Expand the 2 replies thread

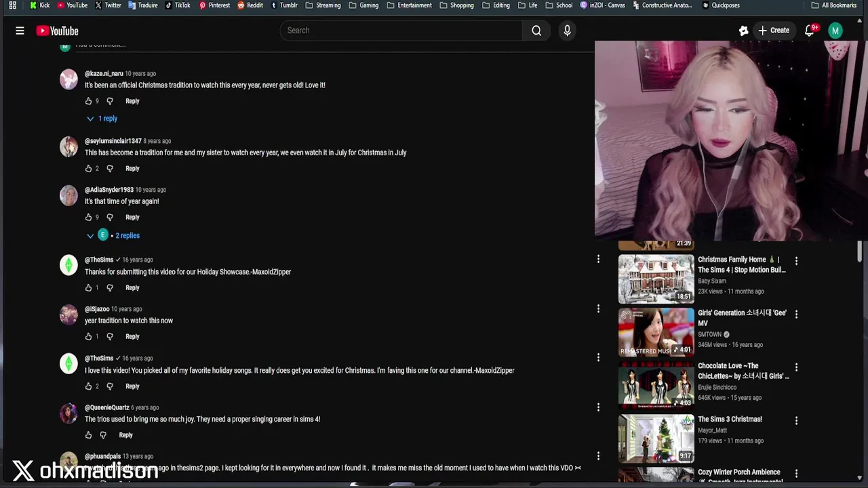pyautogui.click(x=113, y=235)
